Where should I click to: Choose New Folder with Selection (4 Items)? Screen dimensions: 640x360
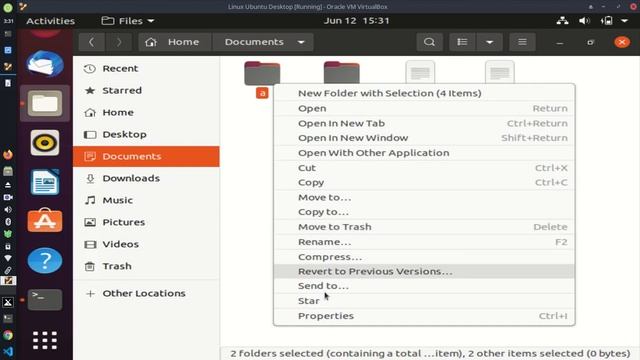click(x=424, y=93)
